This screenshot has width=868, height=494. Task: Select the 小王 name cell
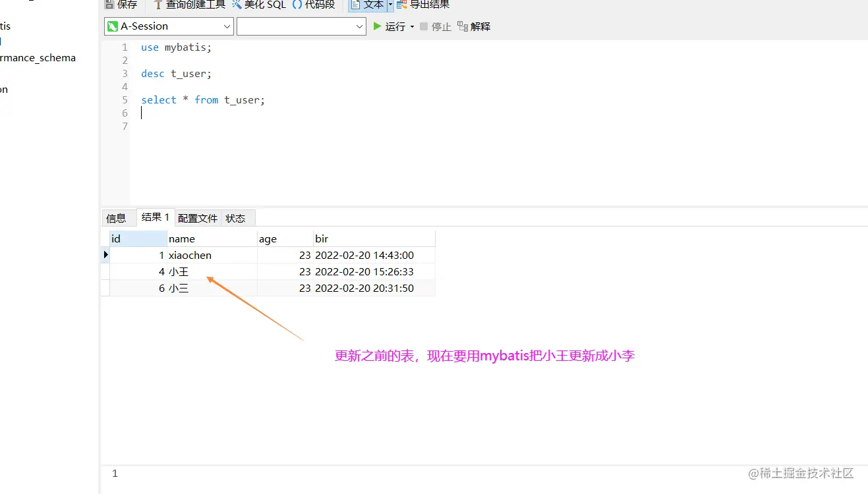pyautogui.click(x=212, y=271)
